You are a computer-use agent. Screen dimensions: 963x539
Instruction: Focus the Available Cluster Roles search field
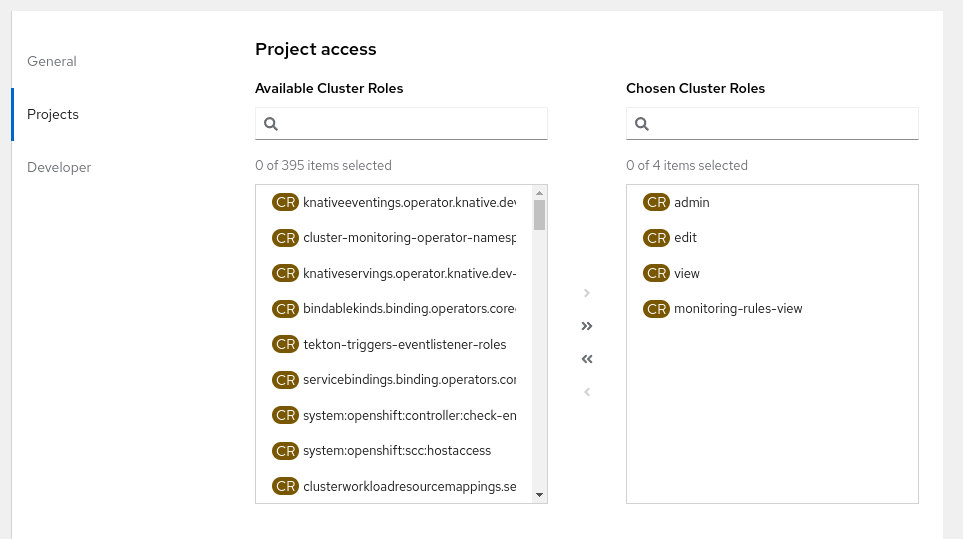pos(412,124)
